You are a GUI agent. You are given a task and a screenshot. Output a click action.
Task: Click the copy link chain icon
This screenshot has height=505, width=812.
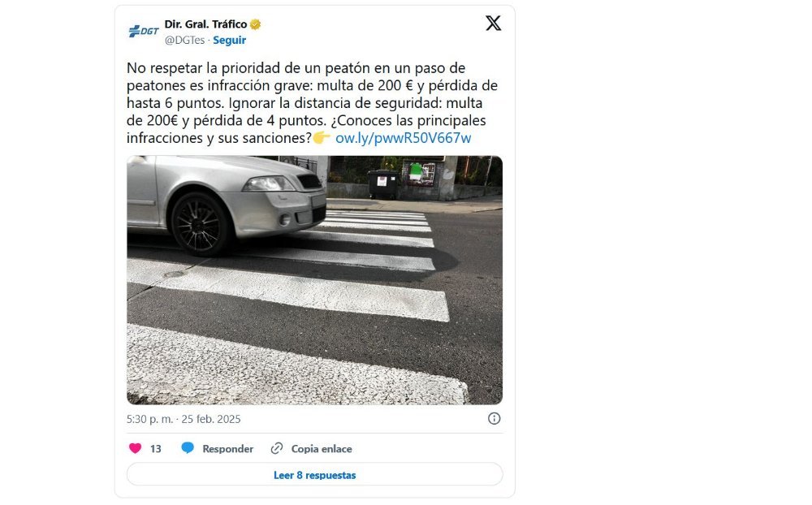[x=277, y=448]
